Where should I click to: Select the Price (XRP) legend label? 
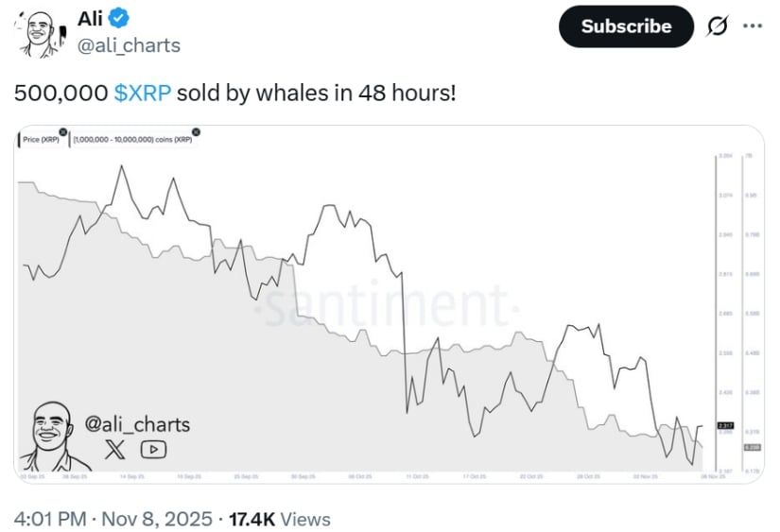pyautogui.click(x=43, y=139)
